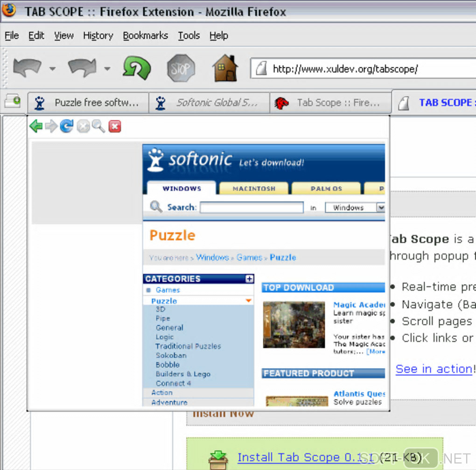Open the File menu

click(x=12, y=35)
